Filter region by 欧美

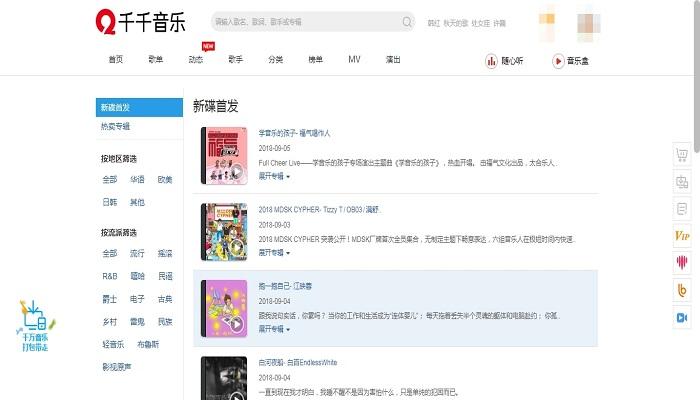point(165,179)
